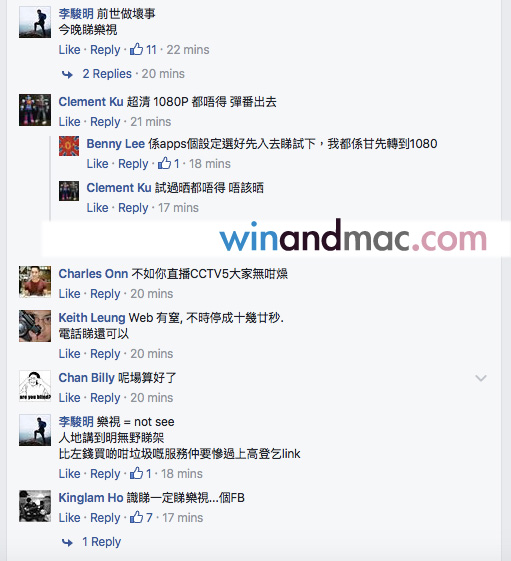The image size is (511, 561).
Task: Open Charles Onn's profile picture
Action: click(35, 282)
